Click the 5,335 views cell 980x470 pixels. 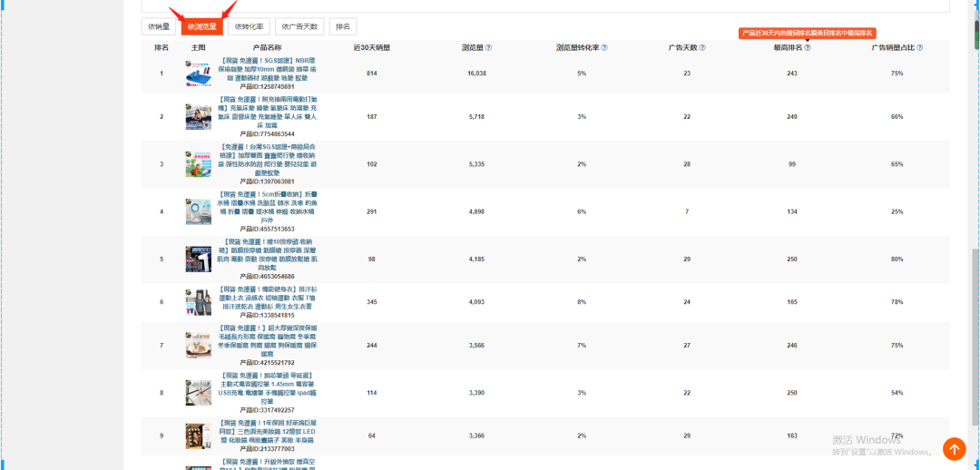tap(476, 164)
